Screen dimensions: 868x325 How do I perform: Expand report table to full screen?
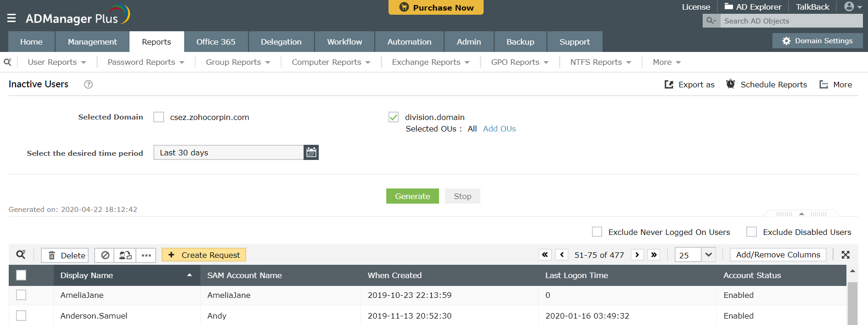[x=845, y=255]
